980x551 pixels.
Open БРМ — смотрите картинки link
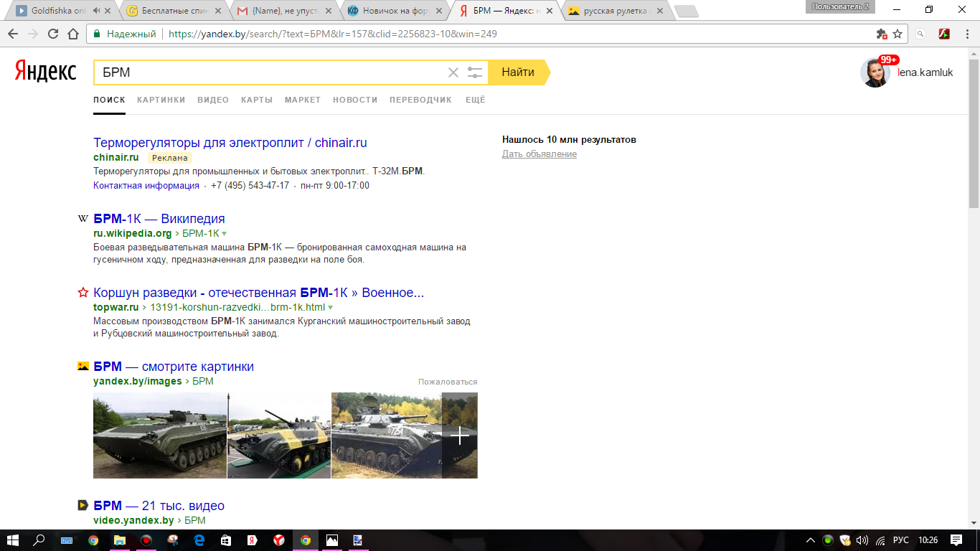click(x=174, y=367)
